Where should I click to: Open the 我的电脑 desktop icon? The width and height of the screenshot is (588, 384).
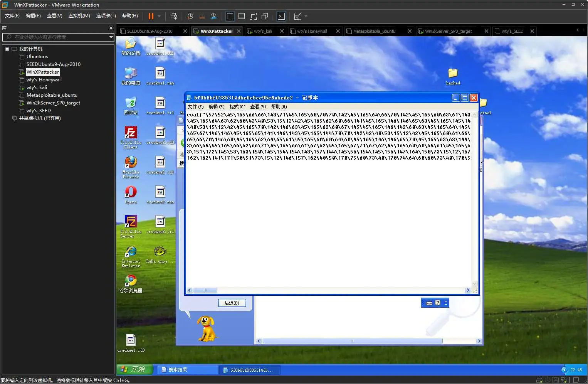[131, 76]
